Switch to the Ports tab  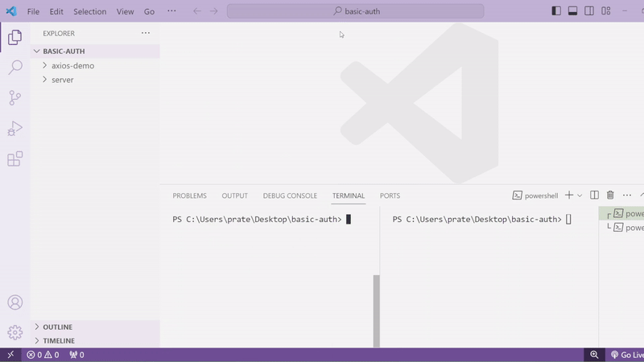(x=390, y=195)
